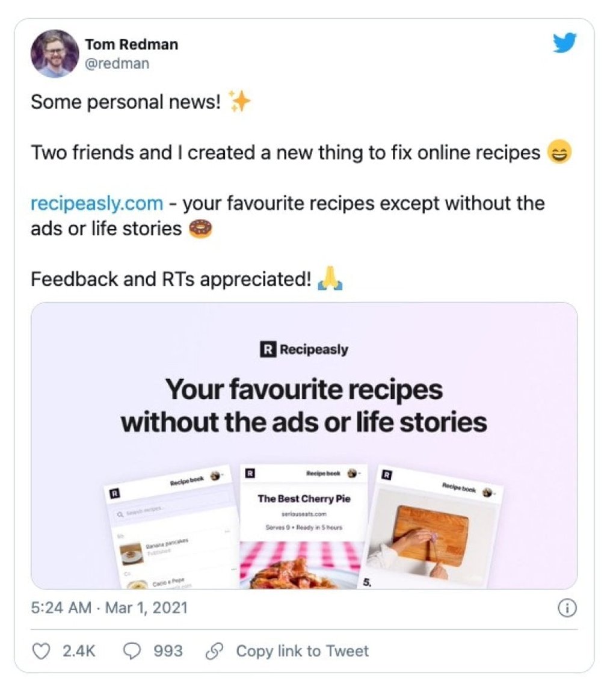Click the preview card headline text

304,405
